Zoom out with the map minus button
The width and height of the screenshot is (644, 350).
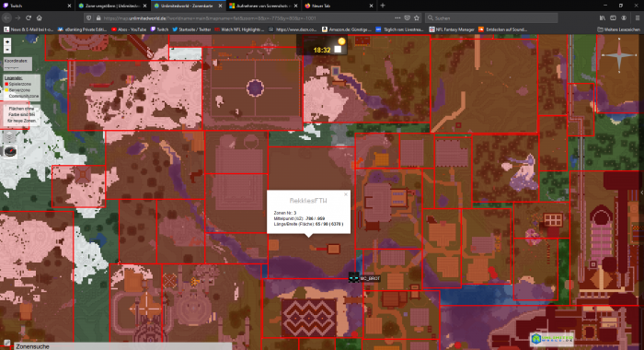(x=7, y=50)
